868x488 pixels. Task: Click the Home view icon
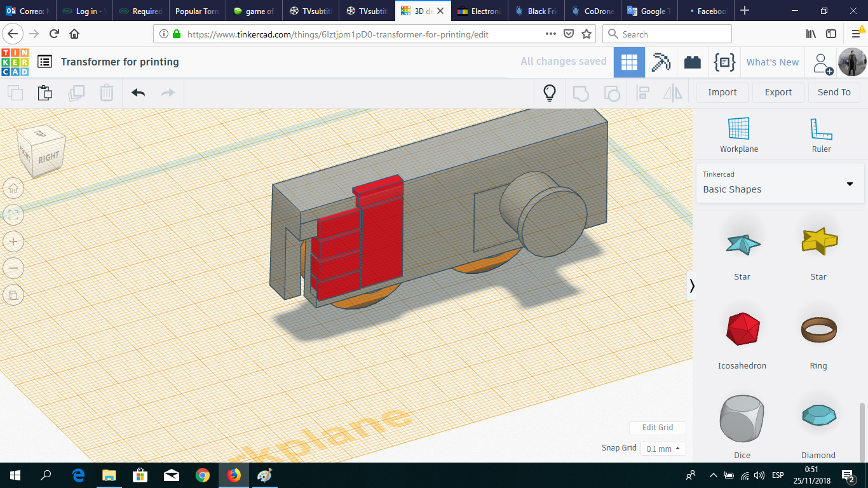click(13, 188)
